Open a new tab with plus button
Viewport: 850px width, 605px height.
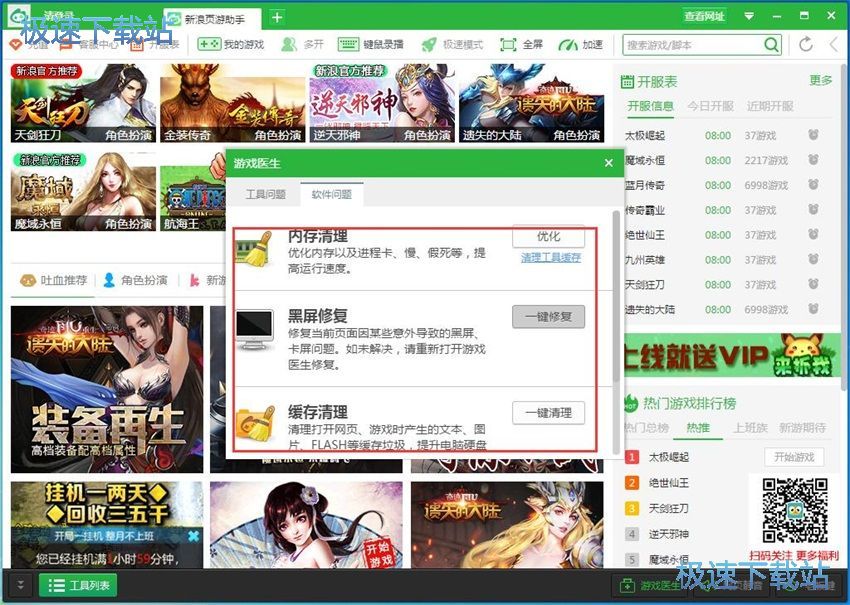[x=277, y=17]
